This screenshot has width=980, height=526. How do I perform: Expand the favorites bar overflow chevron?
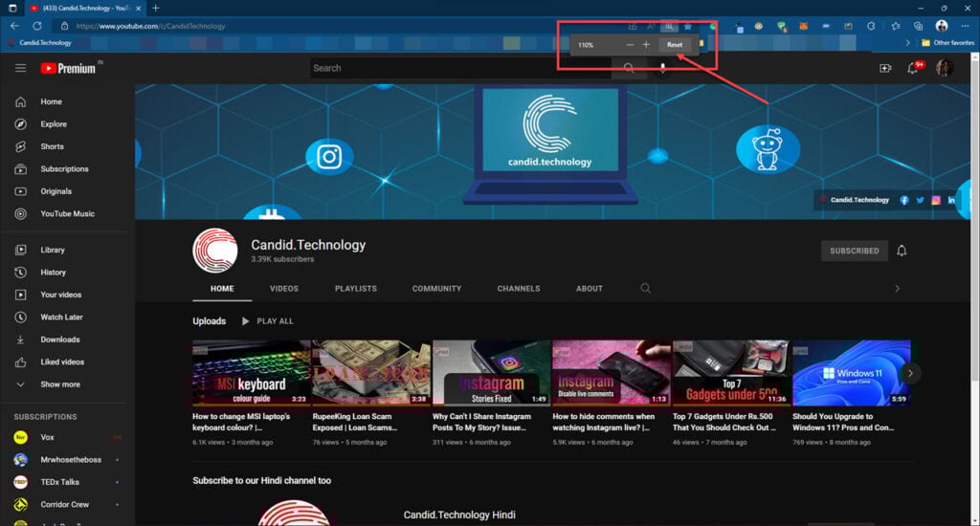907,42
